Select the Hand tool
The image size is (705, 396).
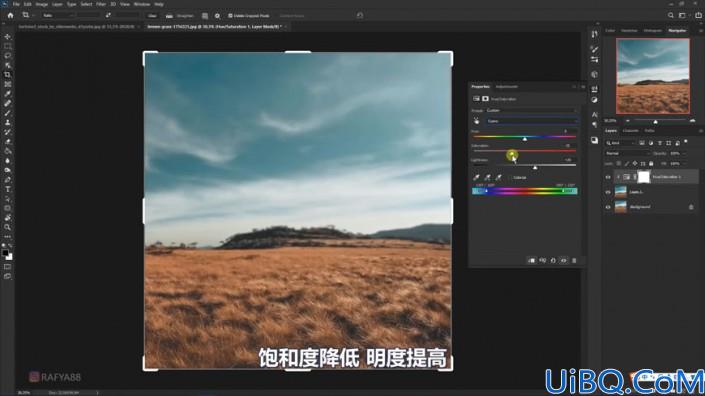coord(8,218)
